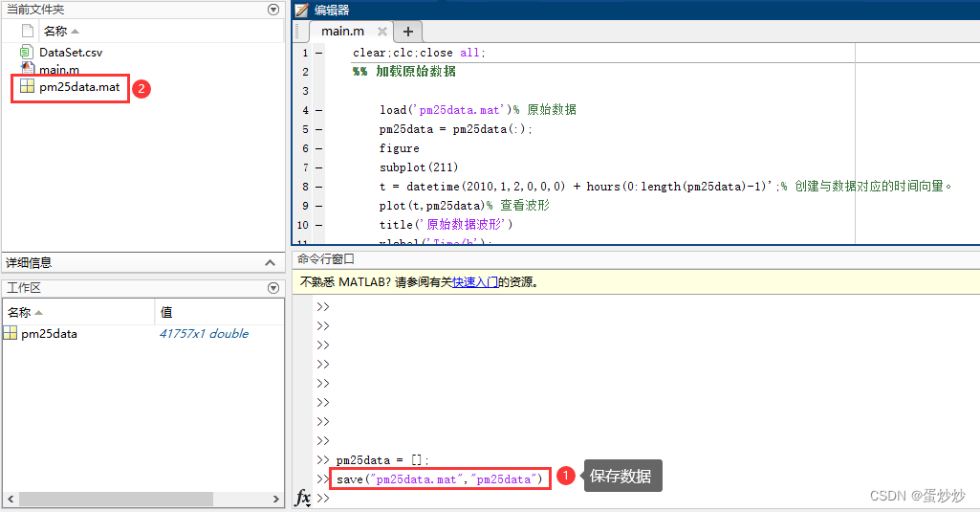
Task: Select main.m file in Current Folder
Action: 59,70
